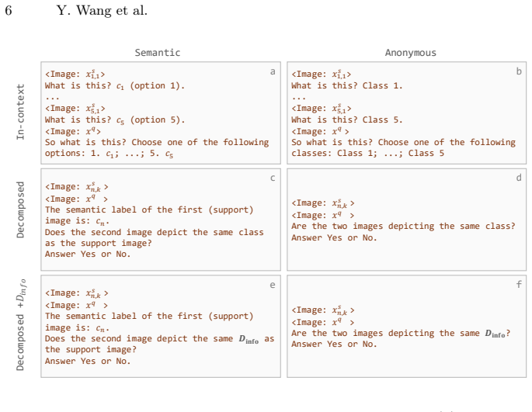532x412 pixels.
Task: Click 'What is this? Class 1.' text
Action: pos(346,86)
